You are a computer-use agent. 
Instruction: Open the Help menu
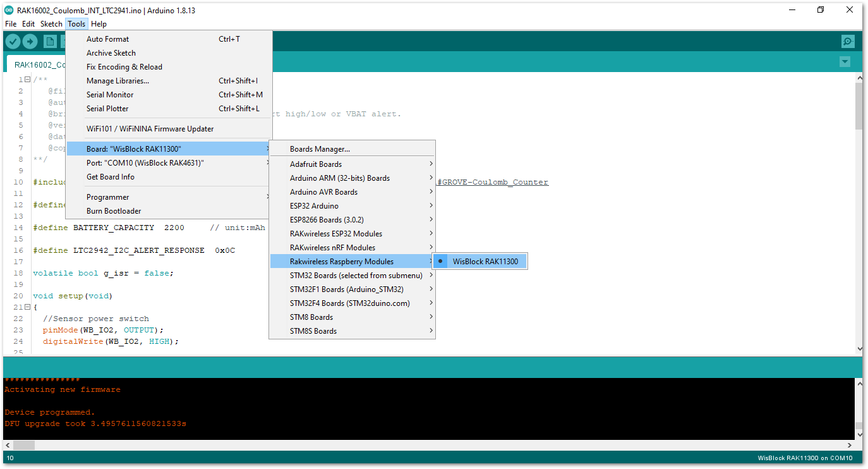pyautogui.click(x=99, y=24)
